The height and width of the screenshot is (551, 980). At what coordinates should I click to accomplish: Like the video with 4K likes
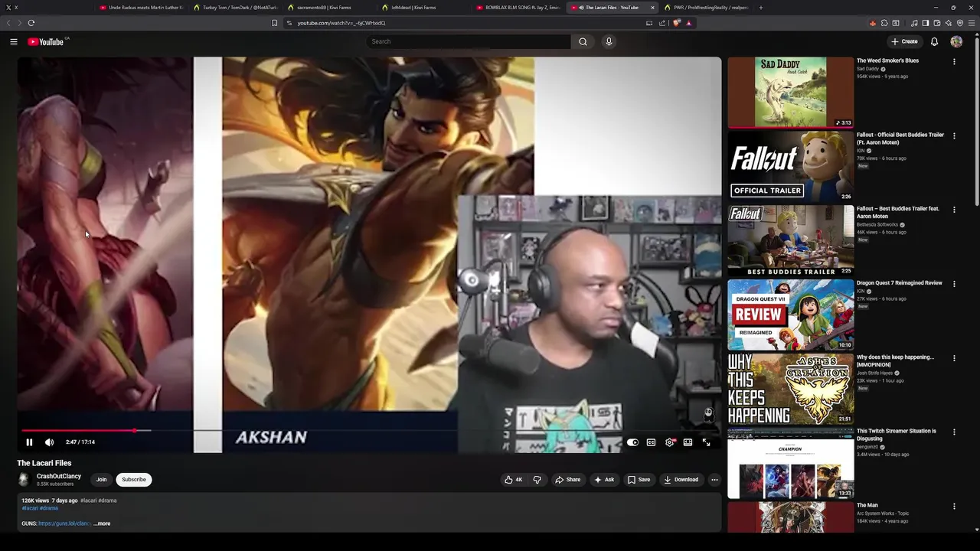(513, 480)
